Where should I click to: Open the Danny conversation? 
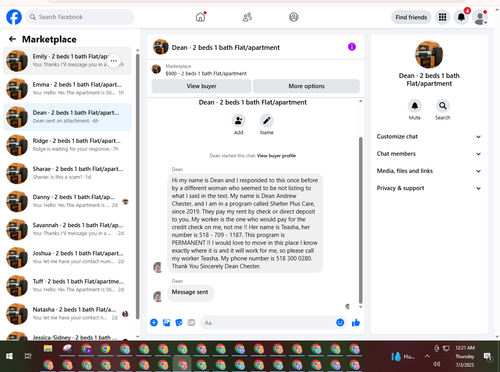[x=67, y=201]
